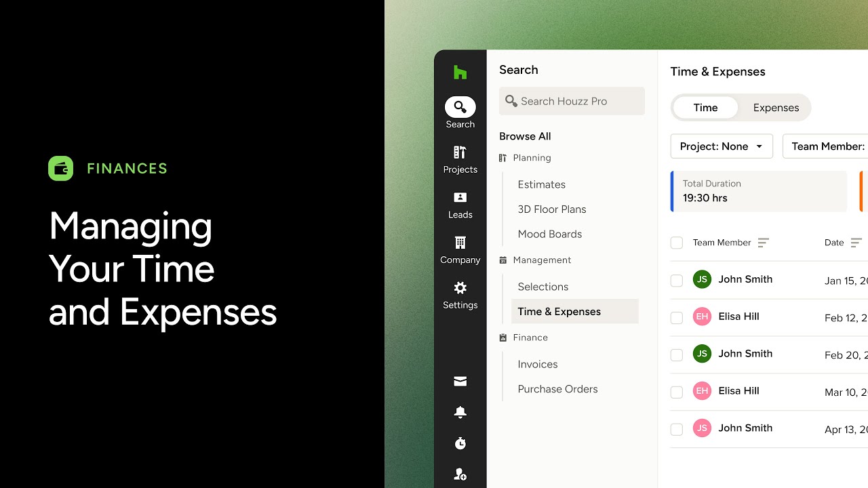Click the Management section calendar icon
This screenshot has width=868, height=488.
(503, 260)
